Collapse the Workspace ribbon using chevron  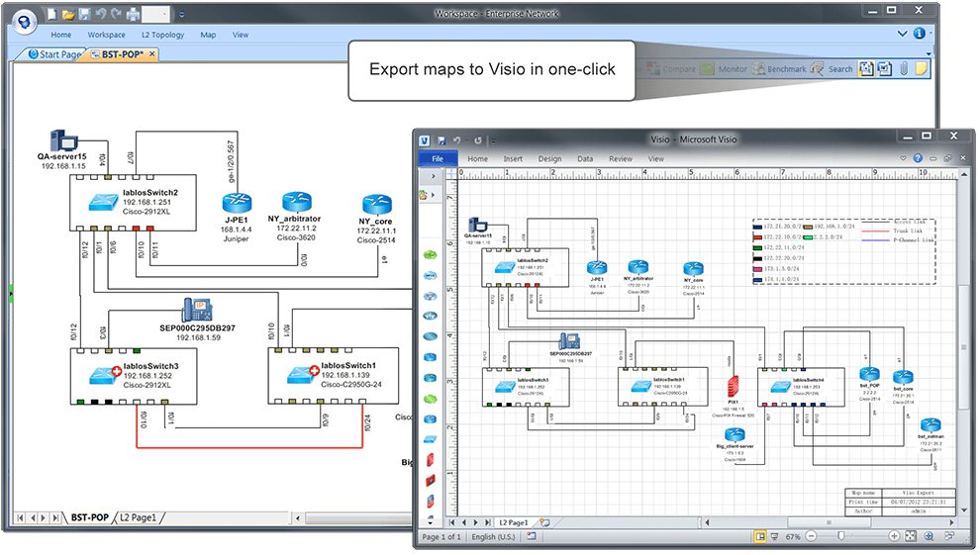pyautogui.click(x=902, y=34)
